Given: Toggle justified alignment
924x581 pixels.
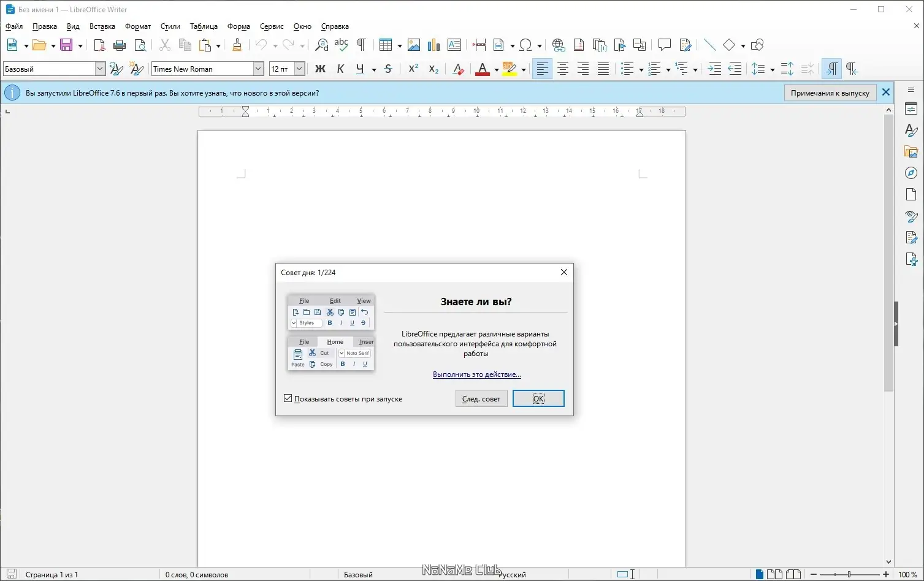Looking at the screenshot, I should 603,69.
